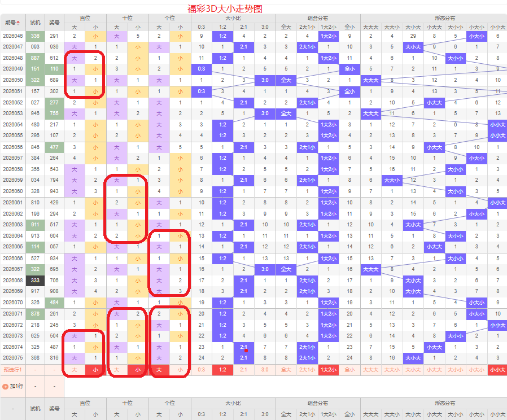This screenshot has height=420, width=507.
Task: Click highlighted 全小 cell in row 2026051
Action: tap(349, 91)
